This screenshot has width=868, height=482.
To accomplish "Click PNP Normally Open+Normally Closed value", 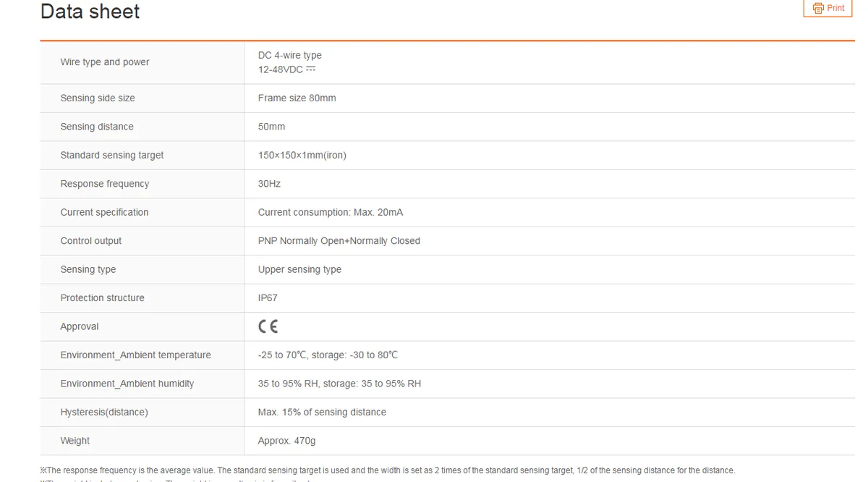I will (x=339, y=241).
